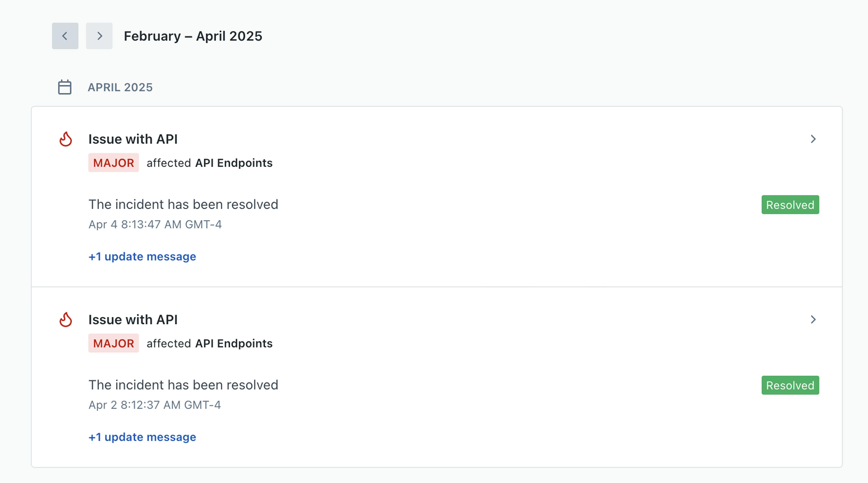Click the "Apr 2 8:12:37 AM GMT-4" timestamp
Image resolution: width=868 pixels, height=483 pixels.
(155, 405)
